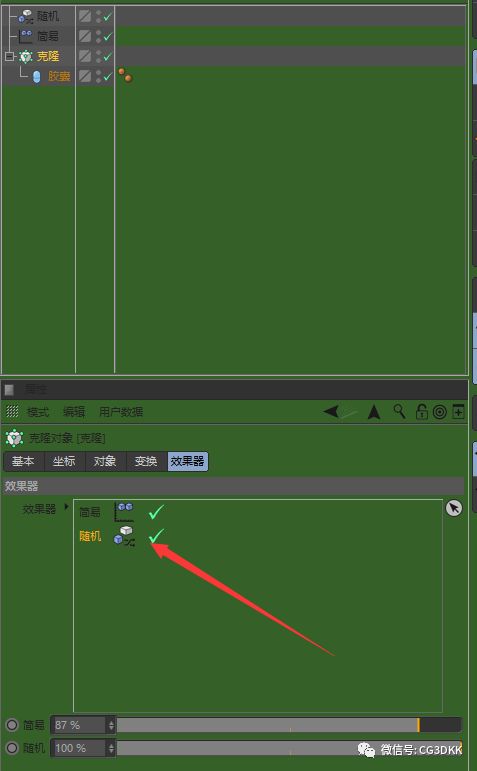Toggle the lock icon in attributes panel

(421, 412)
